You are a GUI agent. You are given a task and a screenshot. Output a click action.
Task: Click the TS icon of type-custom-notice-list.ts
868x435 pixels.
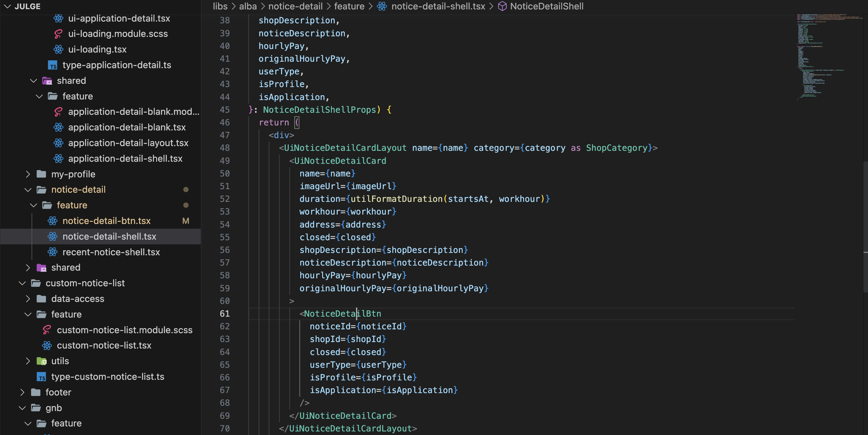(41, 377)
